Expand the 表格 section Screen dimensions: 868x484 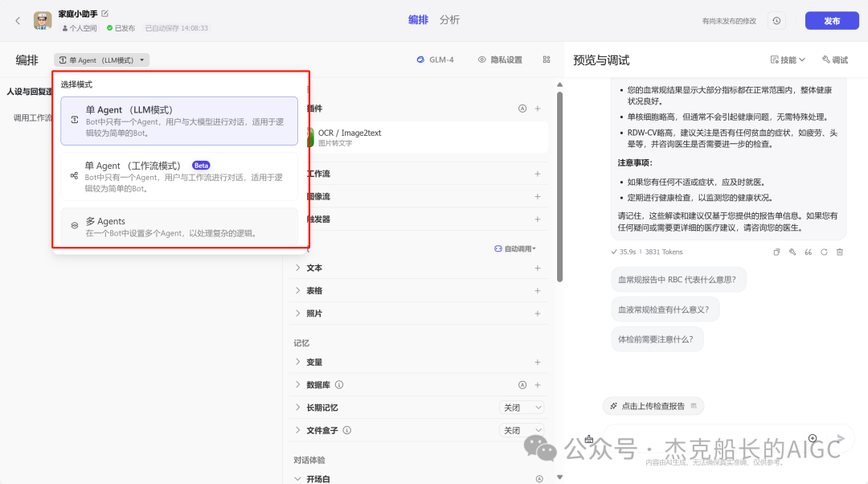pyautogui.click(x=298, y=291)
